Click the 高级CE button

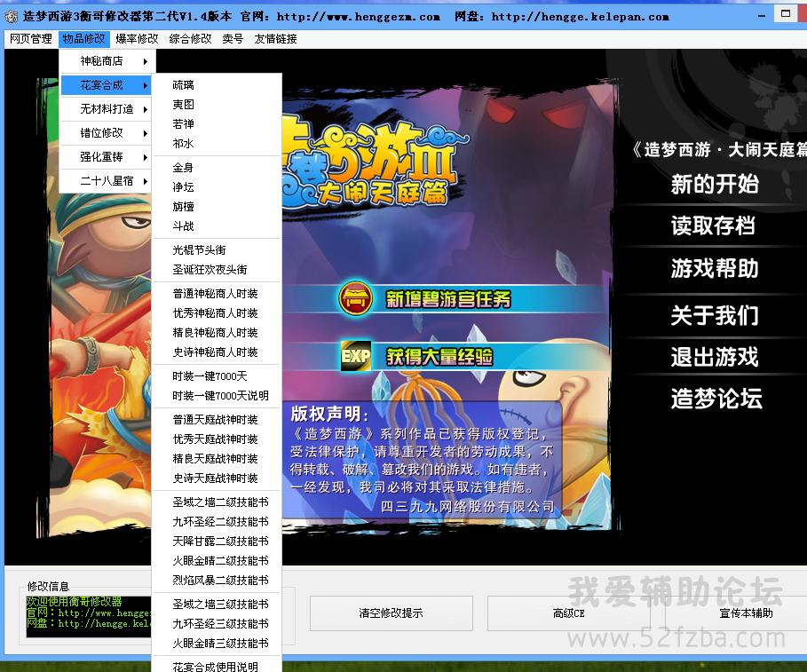pyautogui.click(x=569, y=613)
